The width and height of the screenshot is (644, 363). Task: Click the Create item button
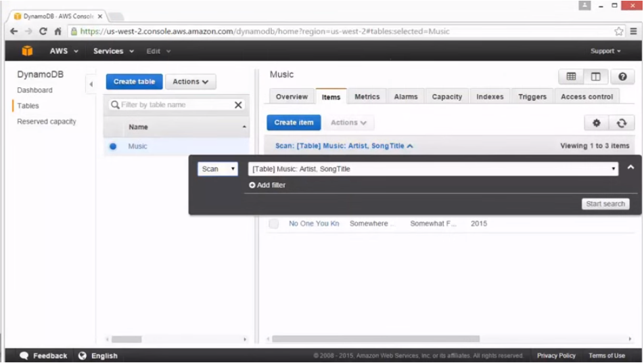294,123
